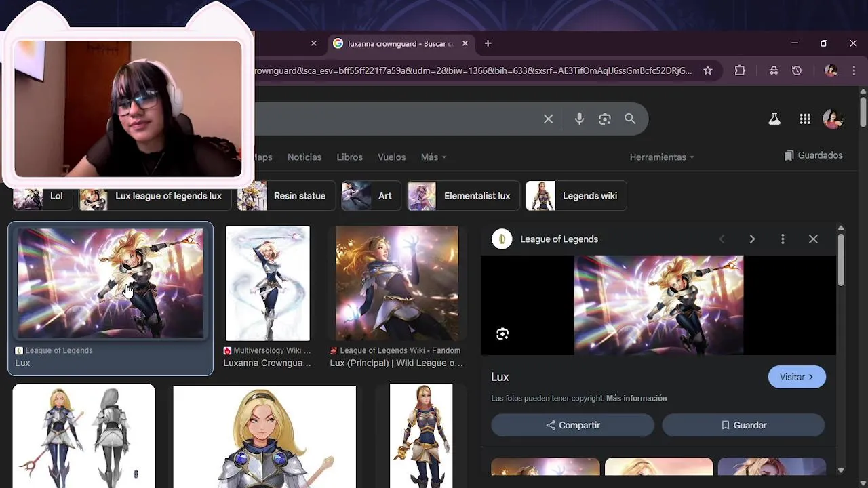The height and width of the screenshot is (488, 868).
Task: Close the luxanna crownguard search tab
Action: pos(465,43)
